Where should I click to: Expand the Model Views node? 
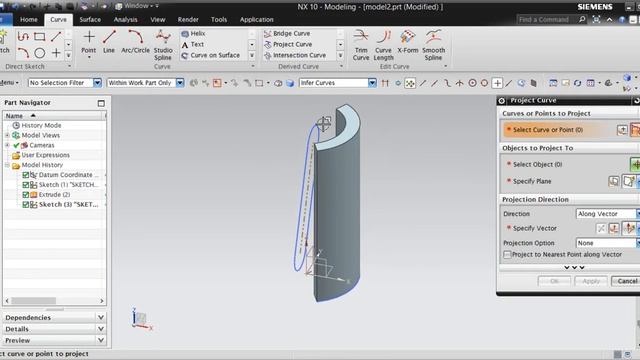tap(7, 135)
